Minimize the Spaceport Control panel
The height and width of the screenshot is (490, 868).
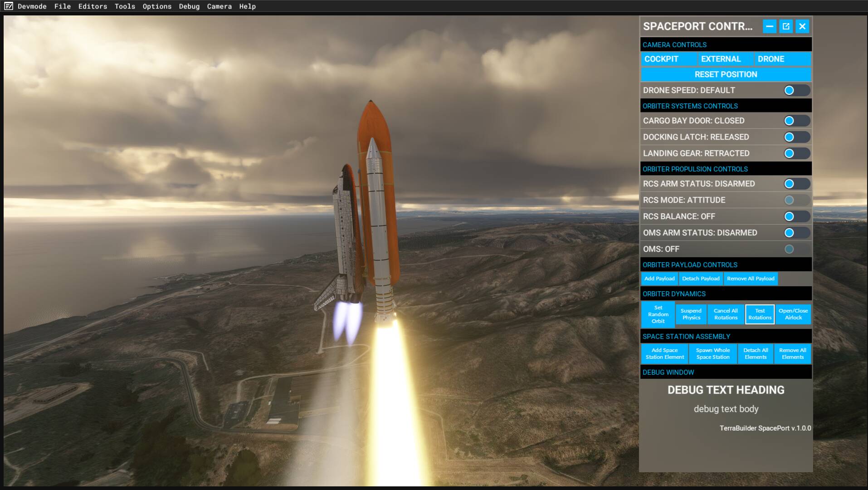770,26
